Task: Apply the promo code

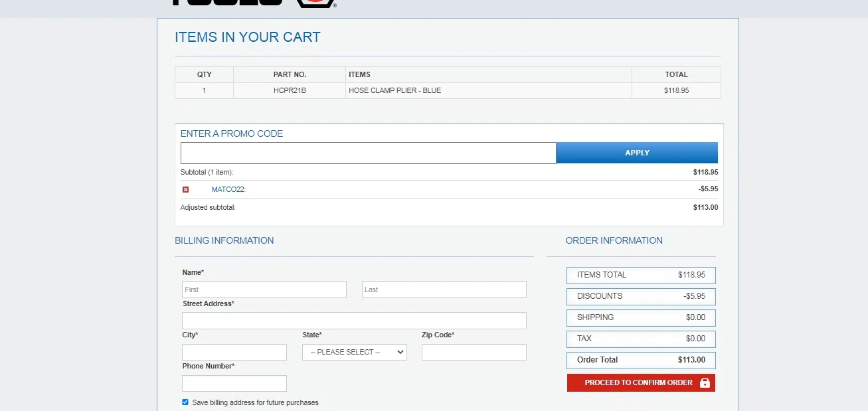Action: click(x=637, y=153)
